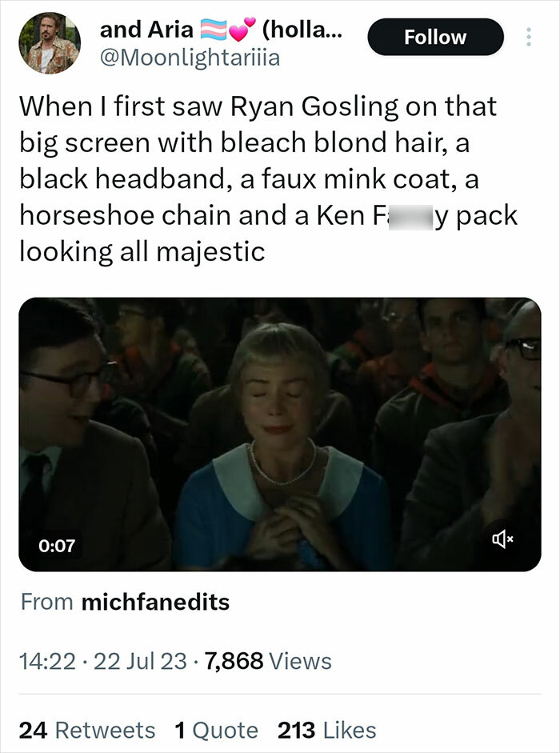Toggle following status via Follow button

[436, 37]
